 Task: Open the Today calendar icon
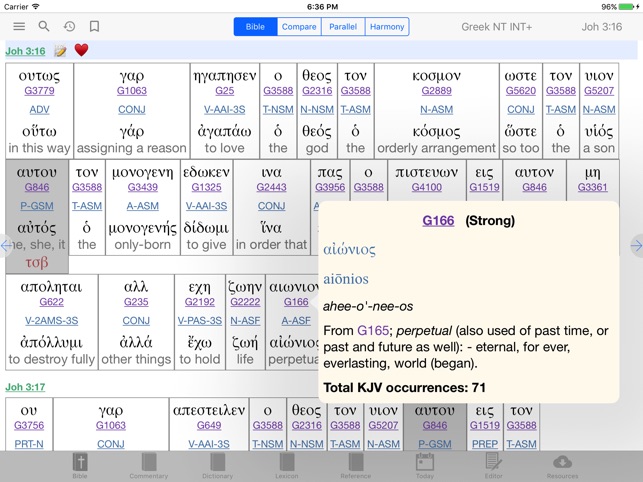pyautogui.click(x=424, y=466)
